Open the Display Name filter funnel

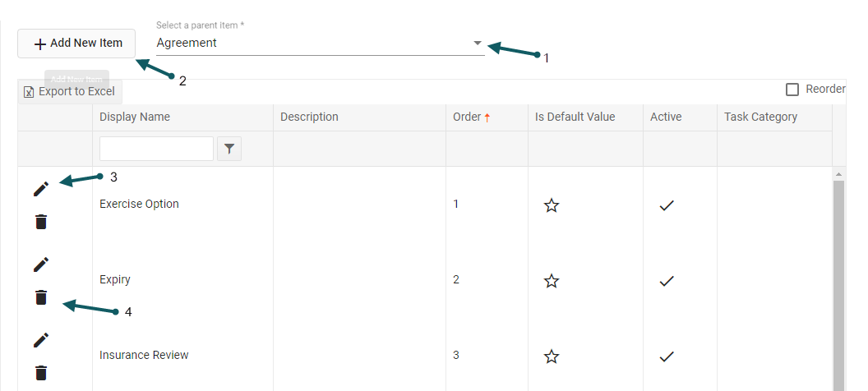point(229,149)
